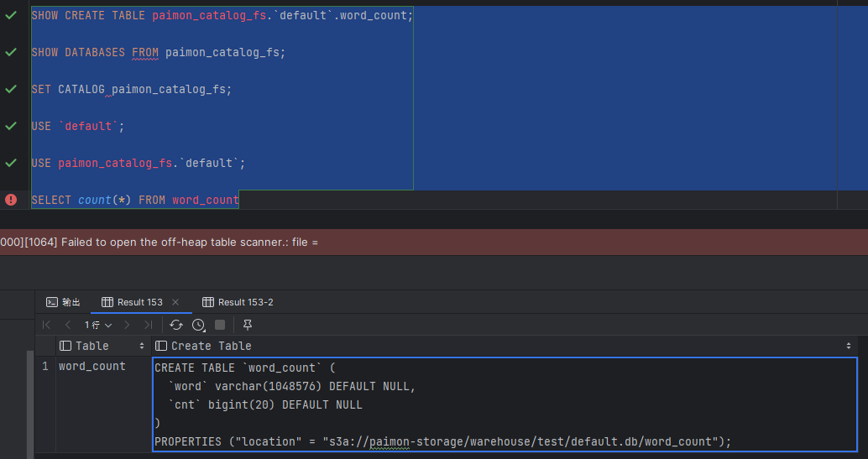The height and width of the screenshot is (459, 868).
Task: Go to previous page of results
Action: pyautogui.click(x=67, y=325)
